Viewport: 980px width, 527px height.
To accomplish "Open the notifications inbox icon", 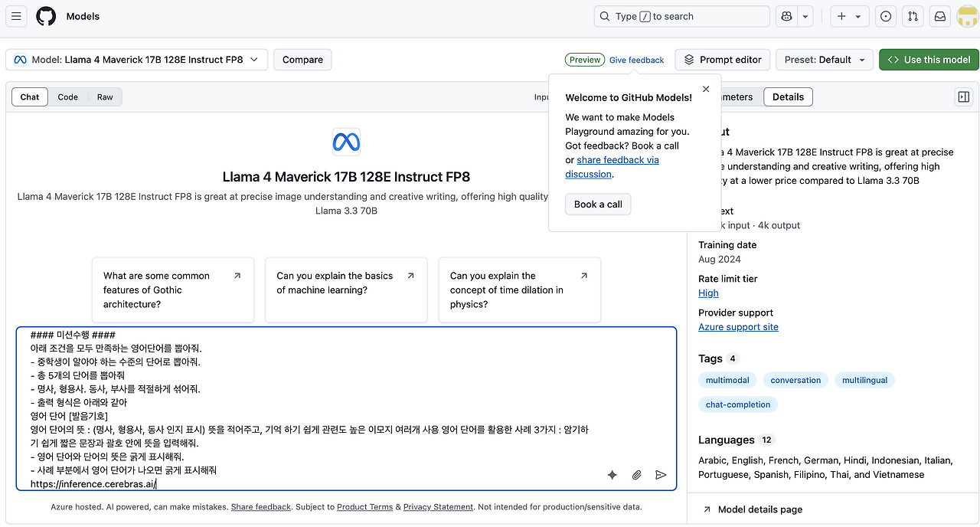I will pyautogui.click(x=940, y=16).
